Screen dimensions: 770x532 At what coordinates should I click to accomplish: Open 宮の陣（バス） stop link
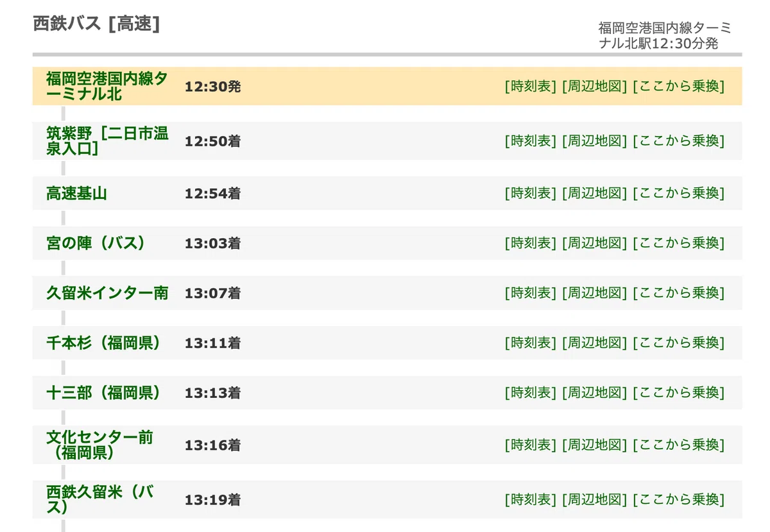pos(96,243)
